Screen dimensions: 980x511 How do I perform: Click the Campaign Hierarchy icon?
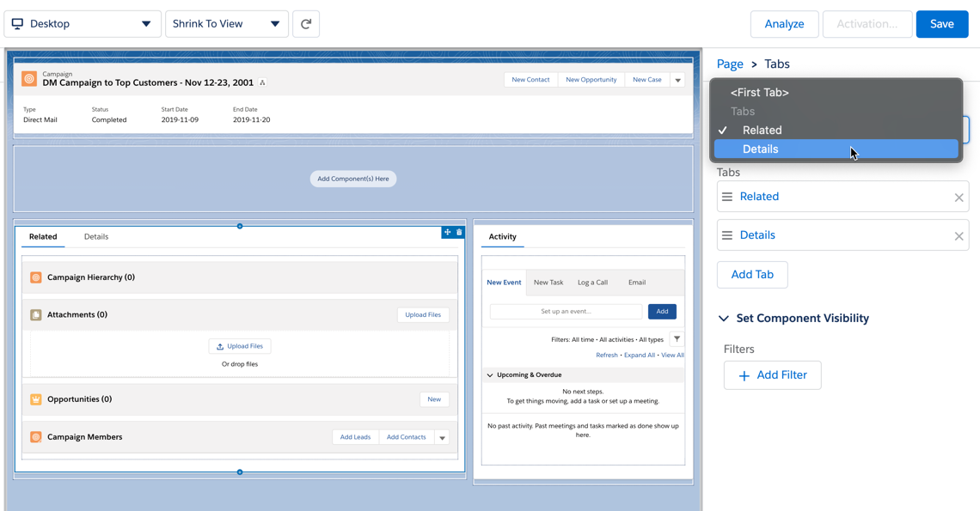pos(36,277)
